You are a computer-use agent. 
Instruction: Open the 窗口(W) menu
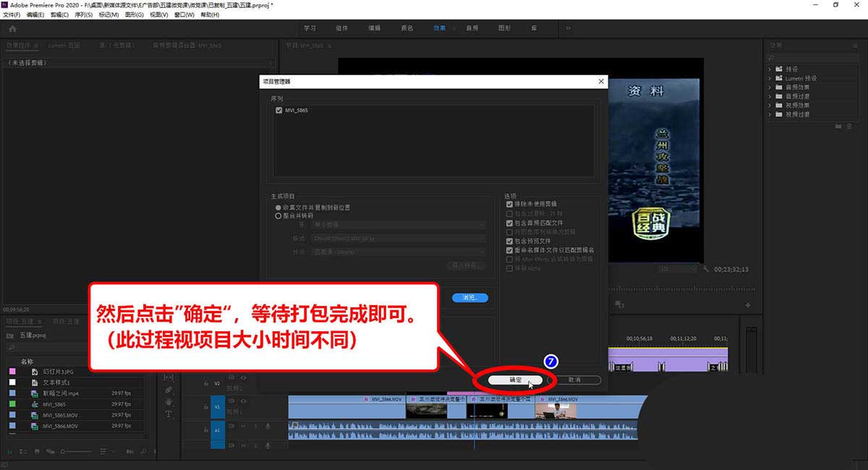(184, 14)
